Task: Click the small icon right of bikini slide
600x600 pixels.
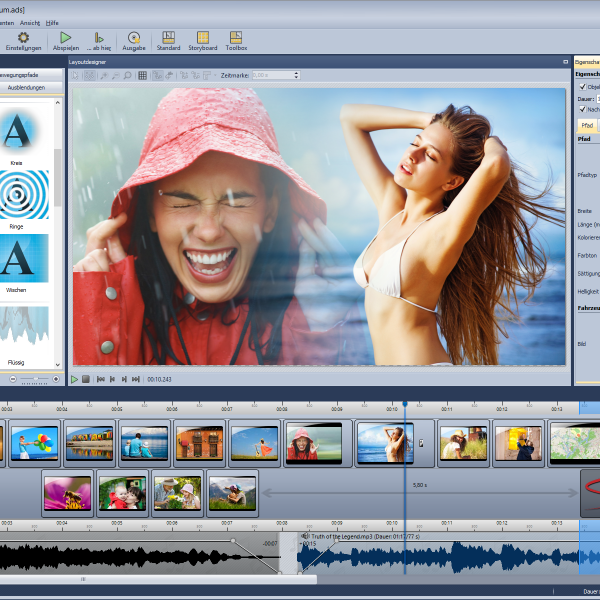Action: (x=421, y=443)
